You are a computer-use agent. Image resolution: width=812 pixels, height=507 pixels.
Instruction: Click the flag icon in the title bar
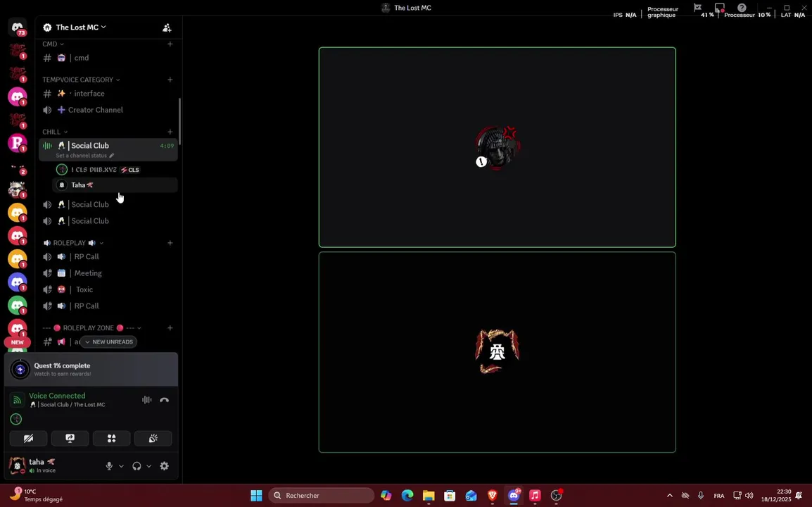click(697, 7)
